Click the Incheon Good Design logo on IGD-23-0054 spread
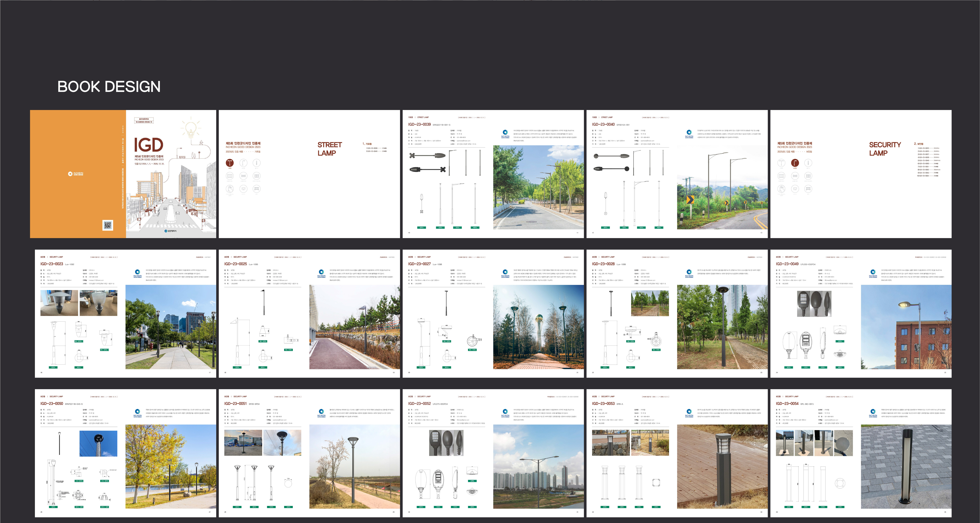The height and width of the screenshot is (523, 980). (x=873, y=413)
